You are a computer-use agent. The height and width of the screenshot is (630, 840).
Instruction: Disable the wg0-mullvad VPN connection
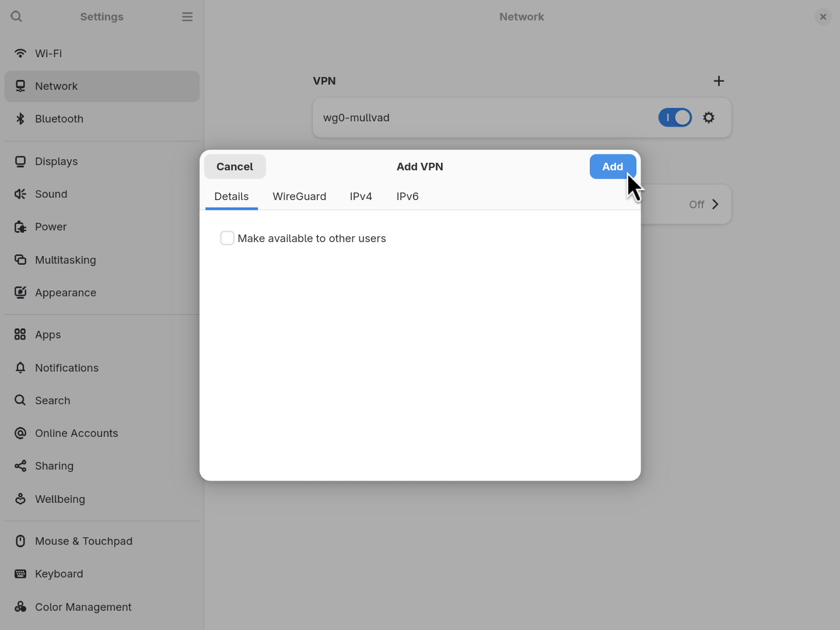(675, 117)
